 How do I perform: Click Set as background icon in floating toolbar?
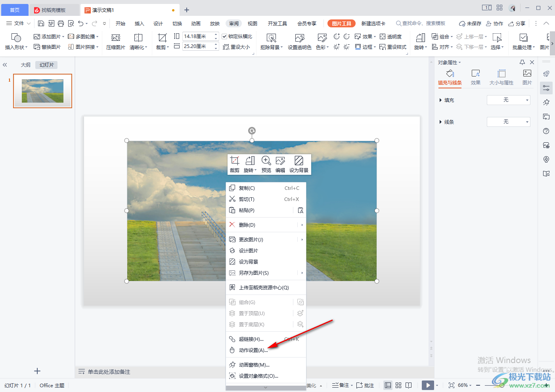tap(299, 161)
